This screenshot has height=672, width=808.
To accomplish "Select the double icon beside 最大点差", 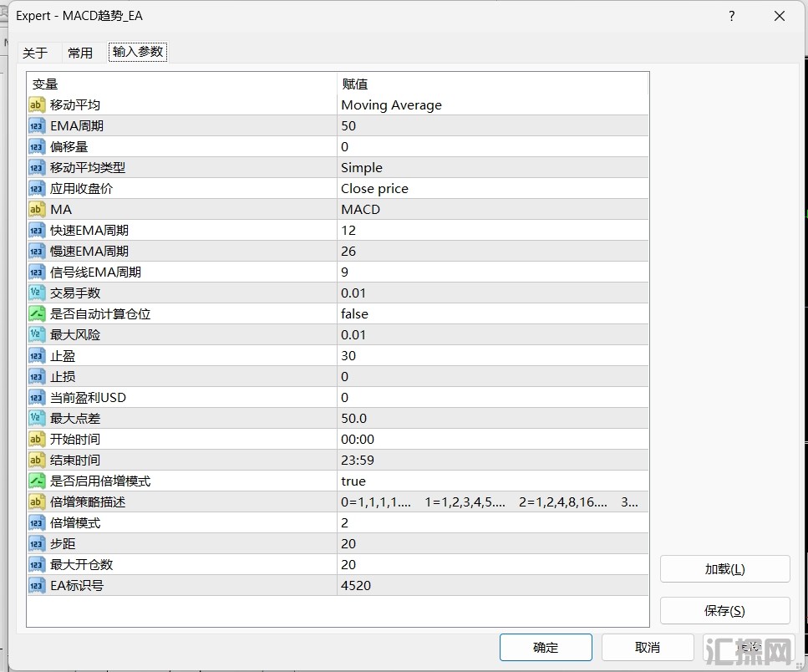I will [37, 419].
